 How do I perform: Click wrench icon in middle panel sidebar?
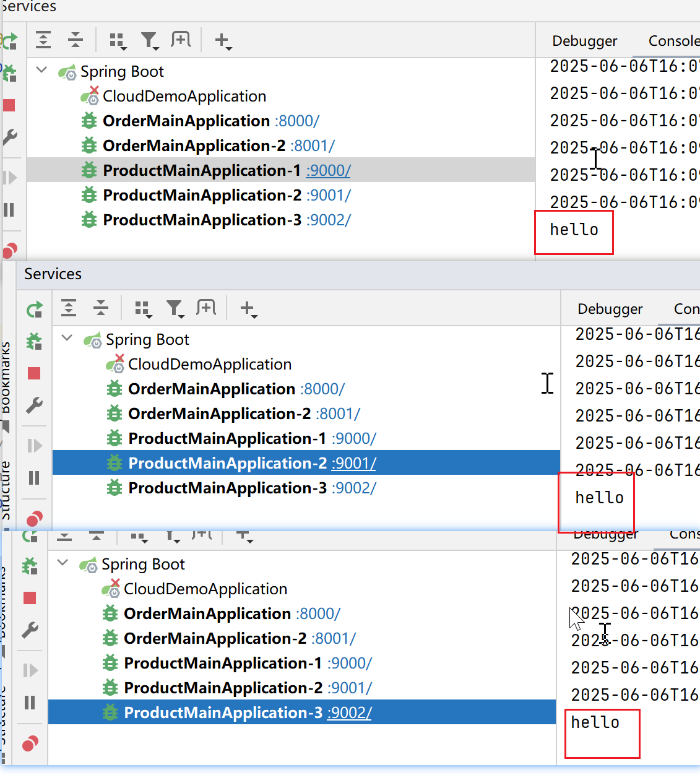(x=34, y=405)
